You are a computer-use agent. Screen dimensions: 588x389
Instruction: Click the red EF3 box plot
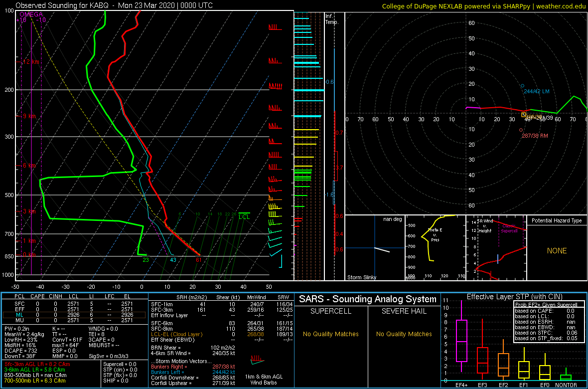483,360
